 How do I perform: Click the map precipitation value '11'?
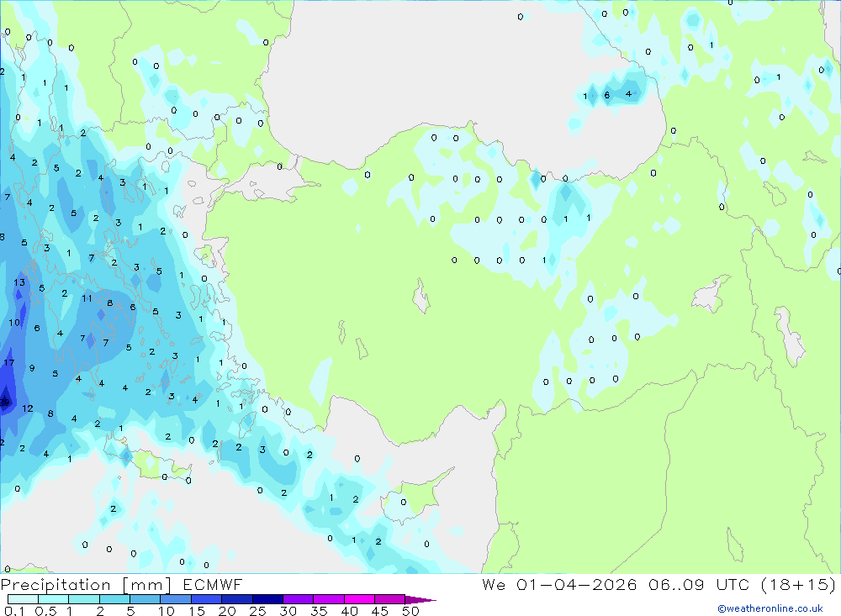pos(87,298)
